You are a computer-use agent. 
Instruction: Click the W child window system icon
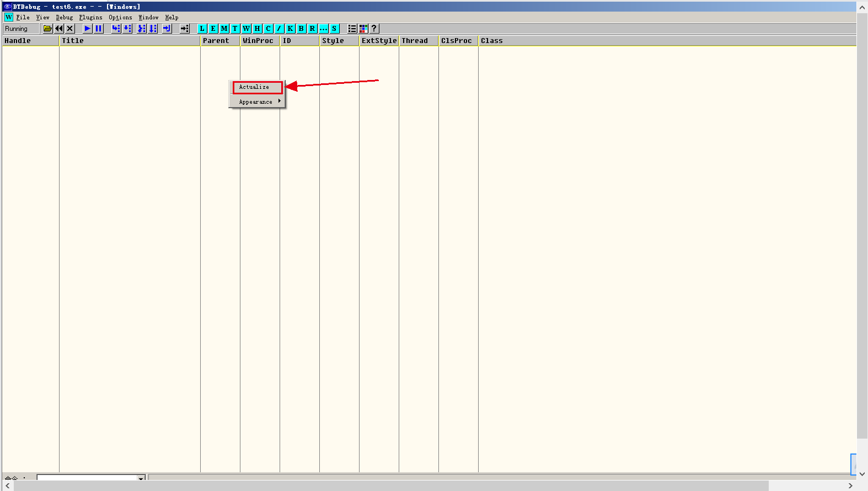[9, 18]
